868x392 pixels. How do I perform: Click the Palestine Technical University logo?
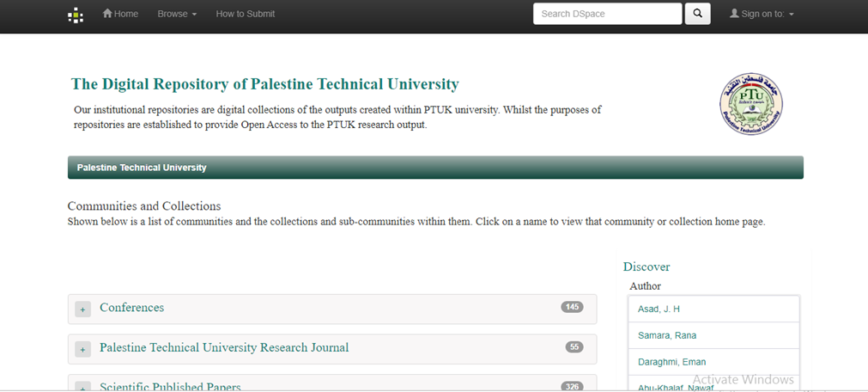[x=751, y=104]
